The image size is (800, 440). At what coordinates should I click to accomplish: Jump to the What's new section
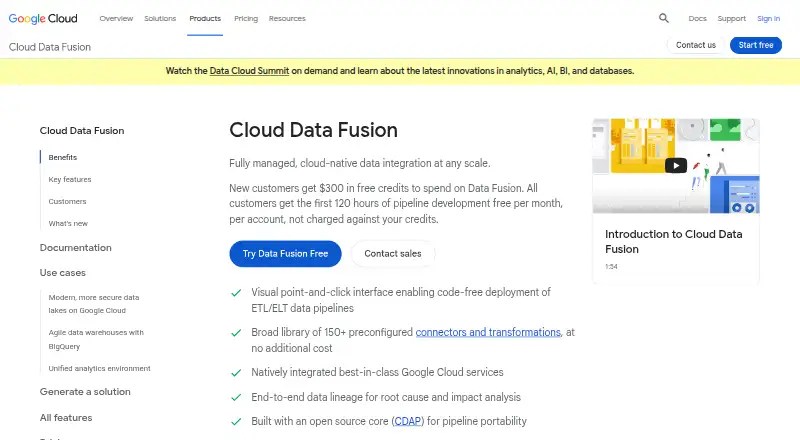tap(68, 223)
